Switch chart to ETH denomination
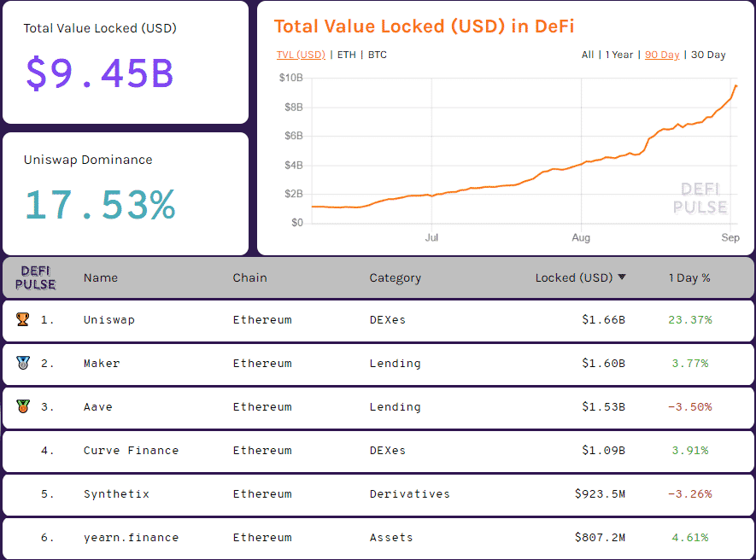Screen dimensions: 756x560 click(347, 55)
